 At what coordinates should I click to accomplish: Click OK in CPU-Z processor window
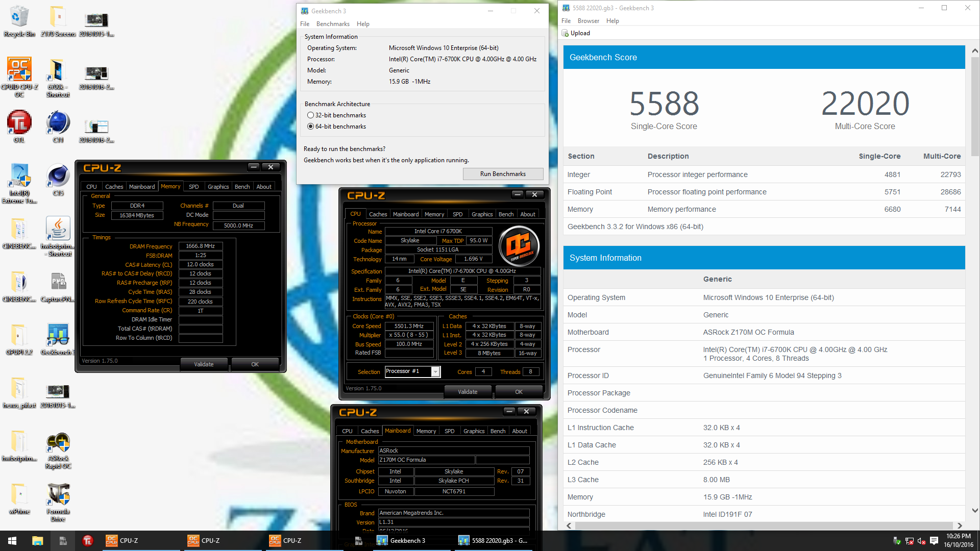519,392
